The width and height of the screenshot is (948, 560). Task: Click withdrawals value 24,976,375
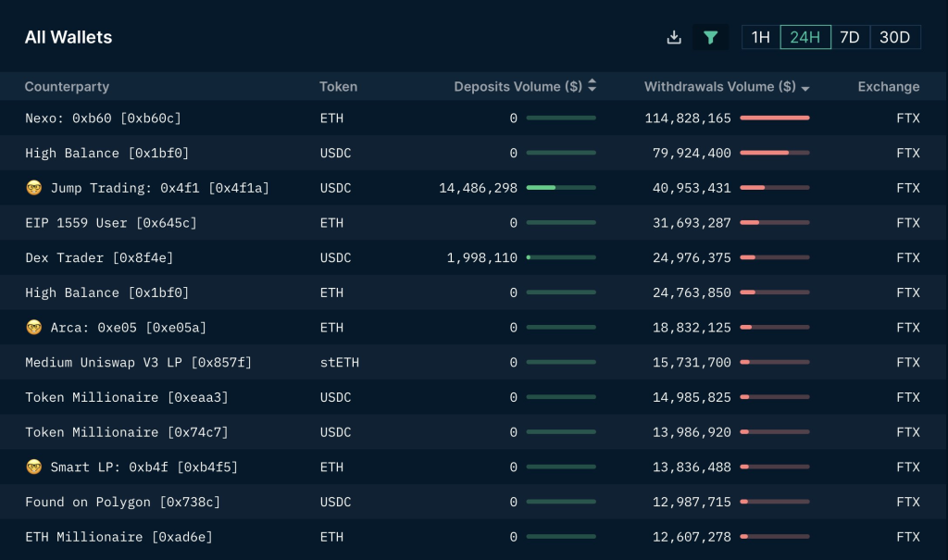(692, 257)
